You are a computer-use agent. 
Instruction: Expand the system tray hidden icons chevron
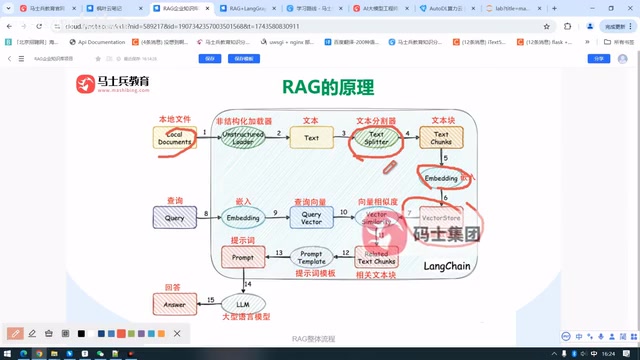tap(554, 353)
